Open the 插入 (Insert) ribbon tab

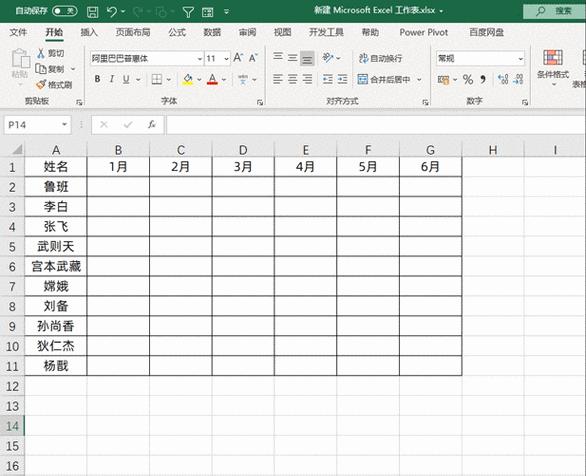tap(89, 33)
